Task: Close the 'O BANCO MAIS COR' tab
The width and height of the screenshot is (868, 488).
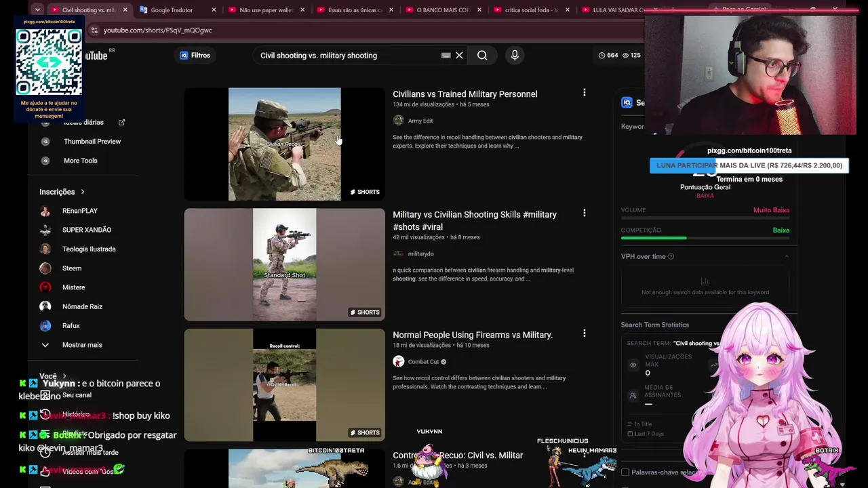Action: tap(479, 10)
